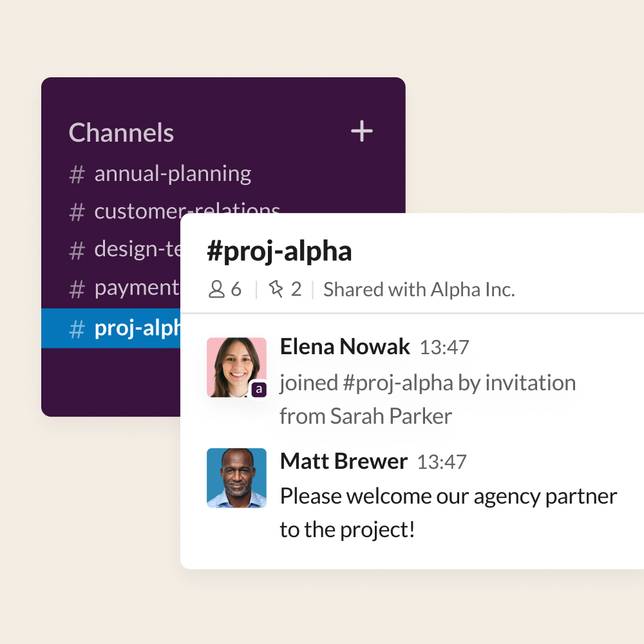This screenshot has height=644, width=644.
Task: View pinned items pin icon
Action: pos(276,289)
